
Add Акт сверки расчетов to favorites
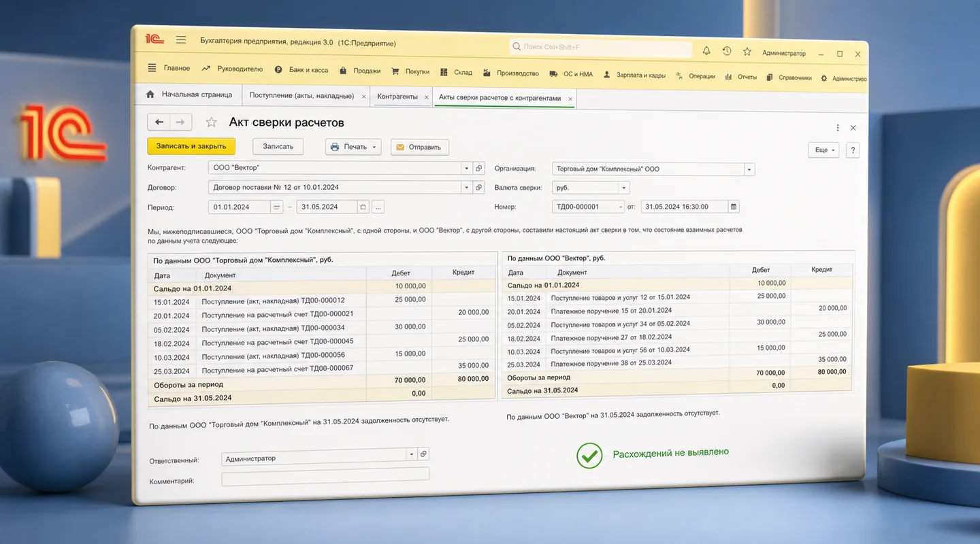point(212,122)
